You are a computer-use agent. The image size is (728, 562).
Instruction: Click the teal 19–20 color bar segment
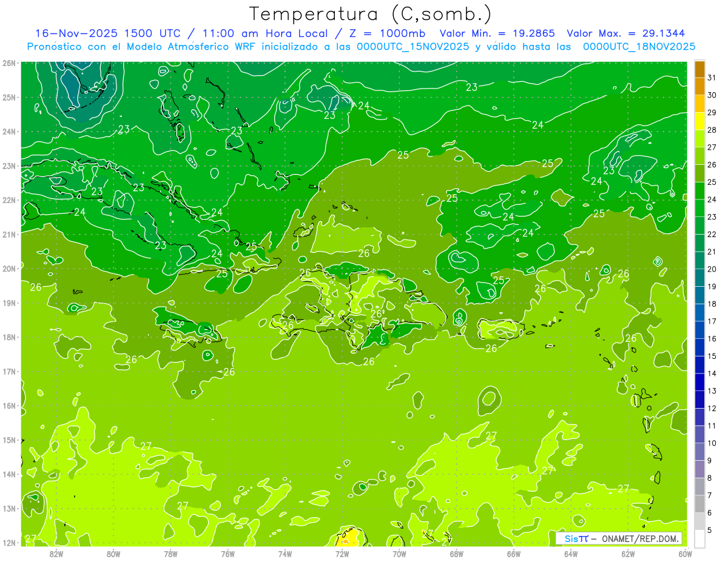[699, 278]
